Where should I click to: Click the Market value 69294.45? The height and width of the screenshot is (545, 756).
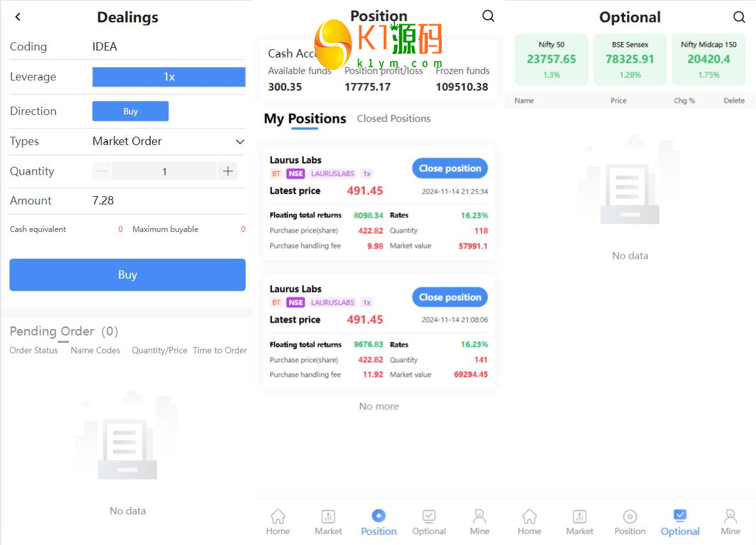[x=471, y=374]
